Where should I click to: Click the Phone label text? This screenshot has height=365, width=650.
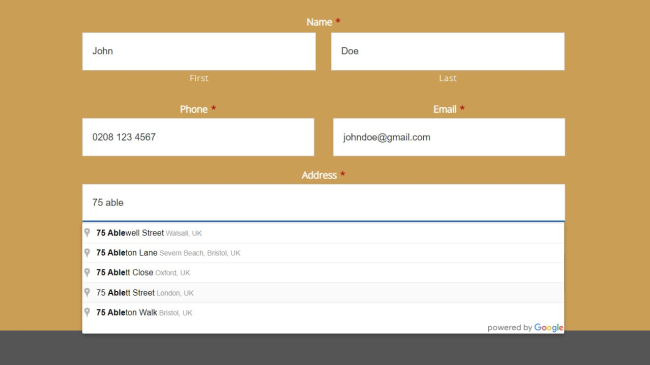point(194,109)
